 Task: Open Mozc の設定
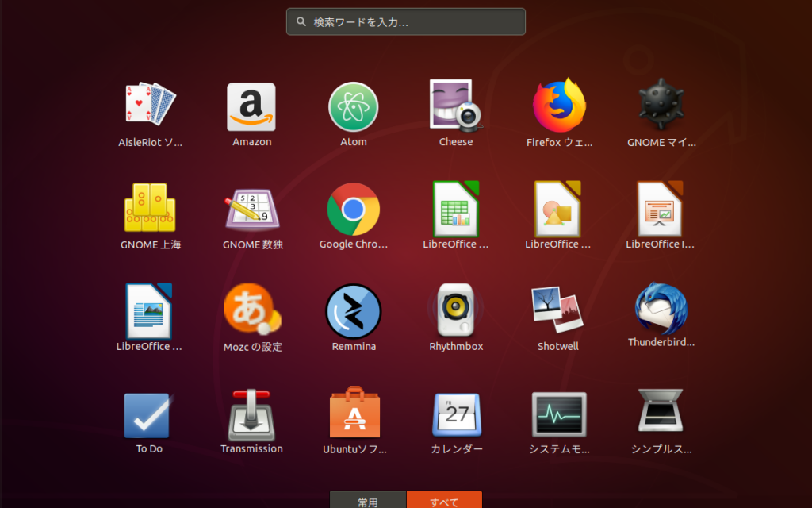[x=251, y=310]
